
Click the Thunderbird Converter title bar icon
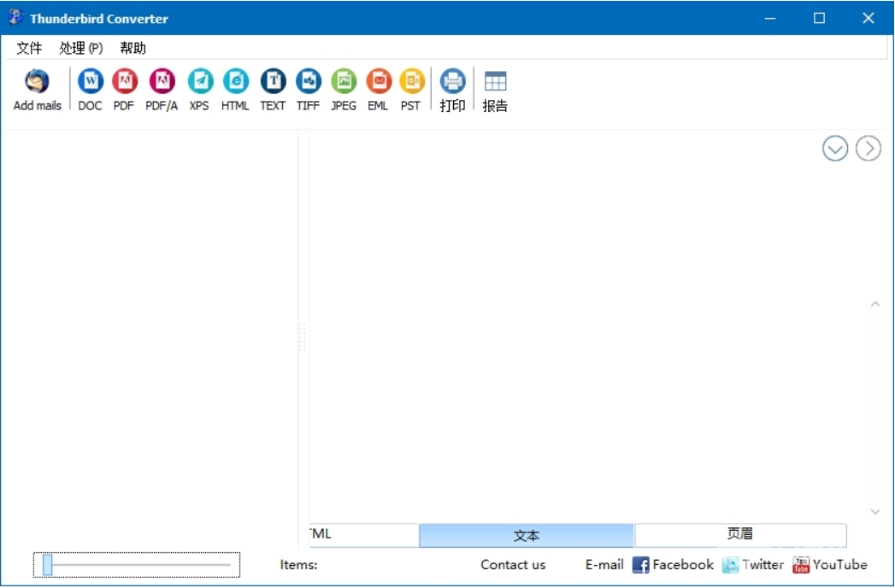(16, 18)
